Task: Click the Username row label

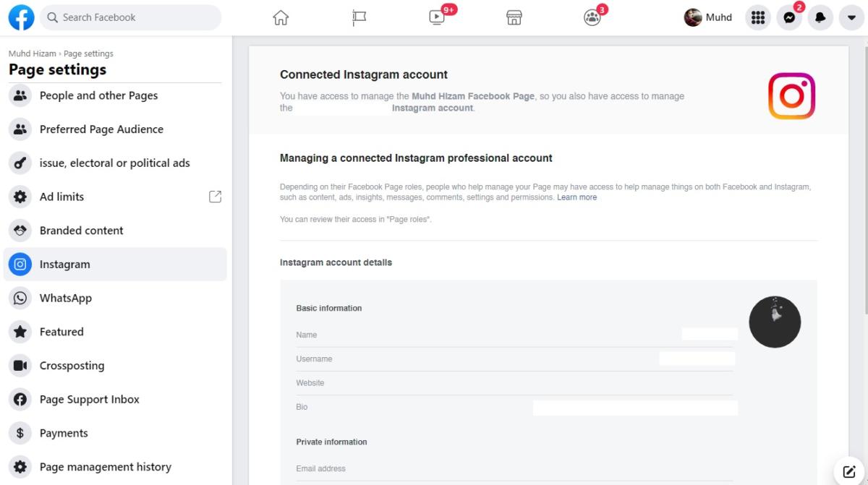Action: 314,359
